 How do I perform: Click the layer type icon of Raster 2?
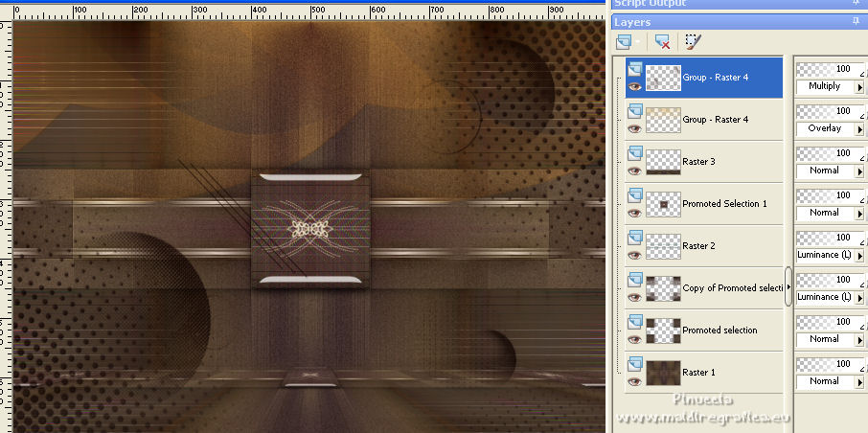click(x=635, y=238)
